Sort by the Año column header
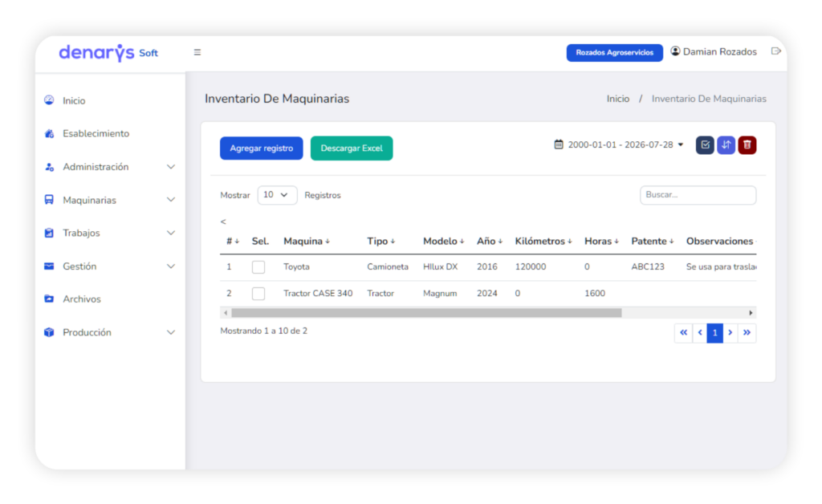This screenshot has height=504, width=822. coord(490,241)
